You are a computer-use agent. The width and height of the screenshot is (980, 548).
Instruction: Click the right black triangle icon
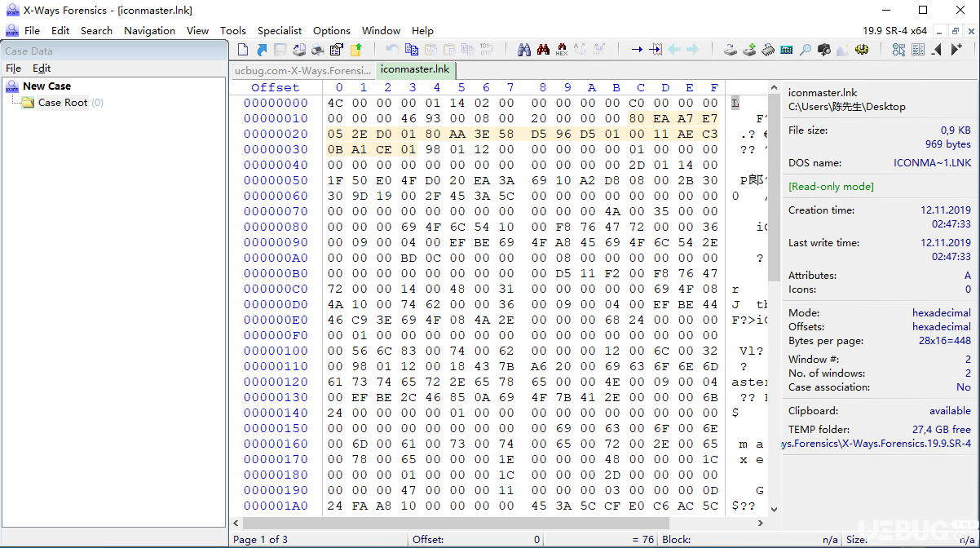point(956,50)
